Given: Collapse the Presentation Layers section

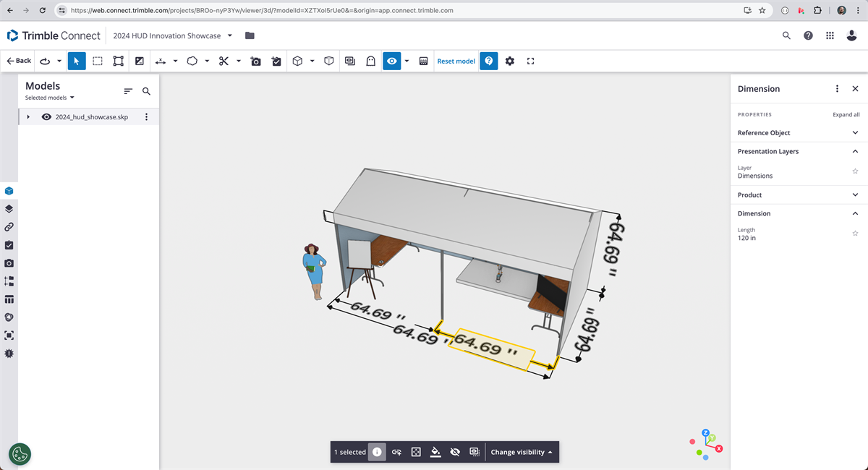Looking at the screenshot, I should tap(855, 151).
